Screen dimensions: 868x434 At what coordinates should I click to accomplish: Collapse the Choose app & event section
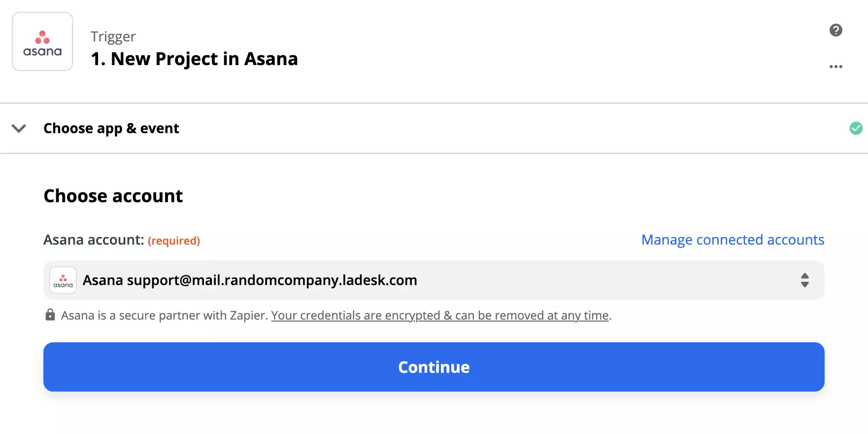click(19, 128)
